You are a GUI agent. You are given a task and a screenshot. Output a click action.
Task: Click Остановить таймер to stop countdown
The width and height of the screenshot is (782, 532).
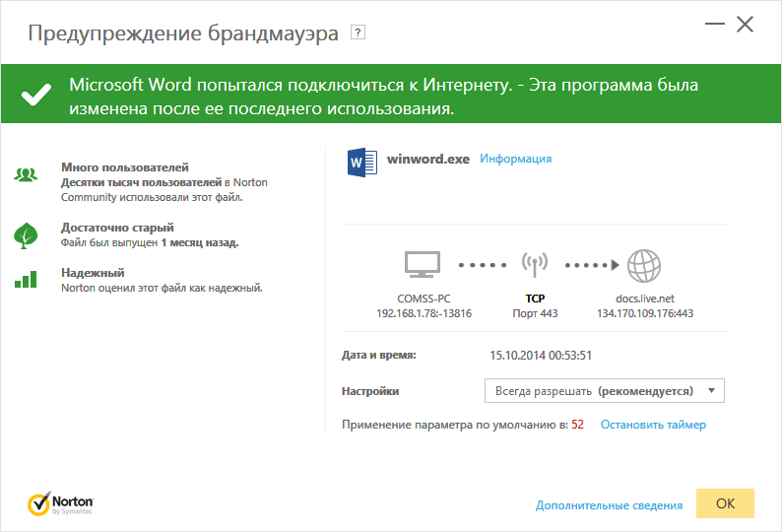pos(653,425)
